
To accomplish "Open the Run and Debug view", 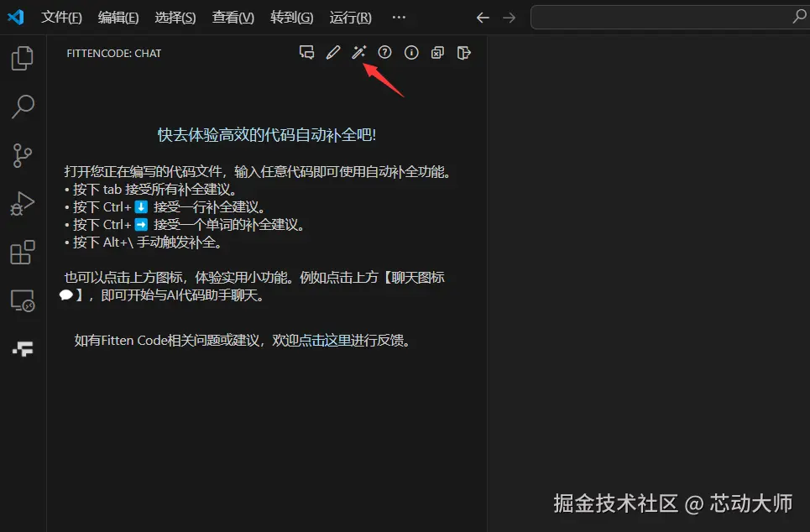I will point(22,204).
